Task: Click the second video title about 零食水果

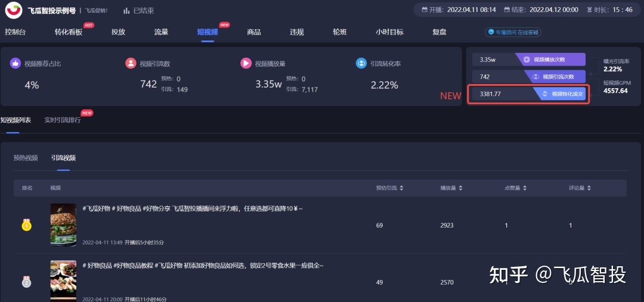Action: click(x=203, y=266)
